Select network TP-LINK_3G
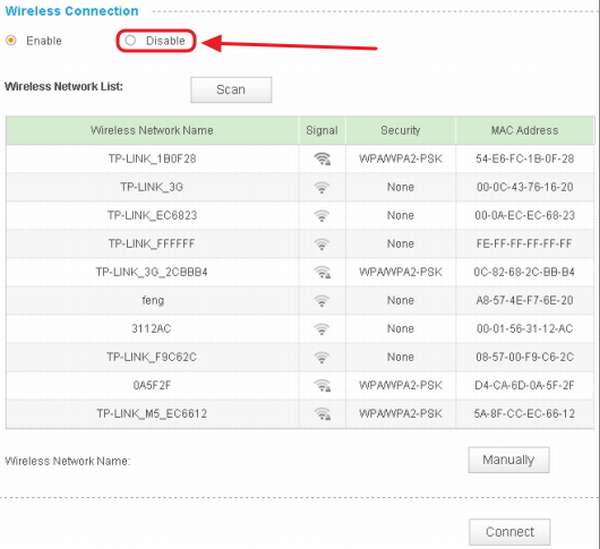600x549 pixels. 152,187
